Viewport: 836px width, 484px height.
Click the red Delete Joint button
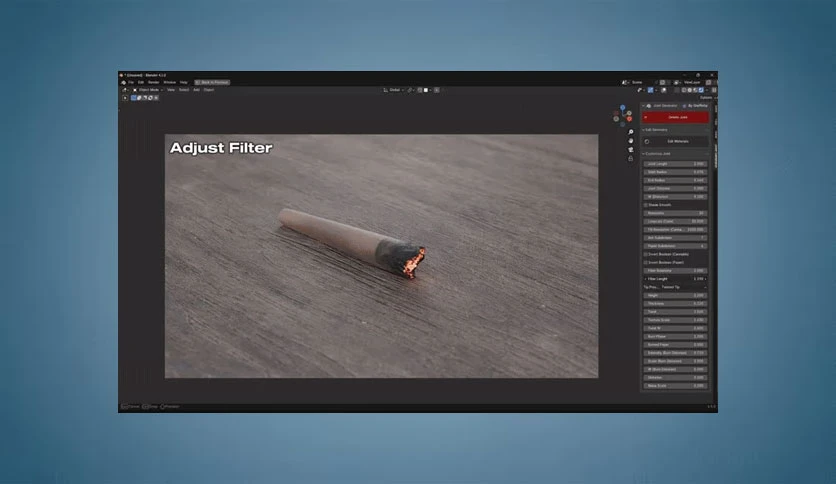(x=675, y=117)
